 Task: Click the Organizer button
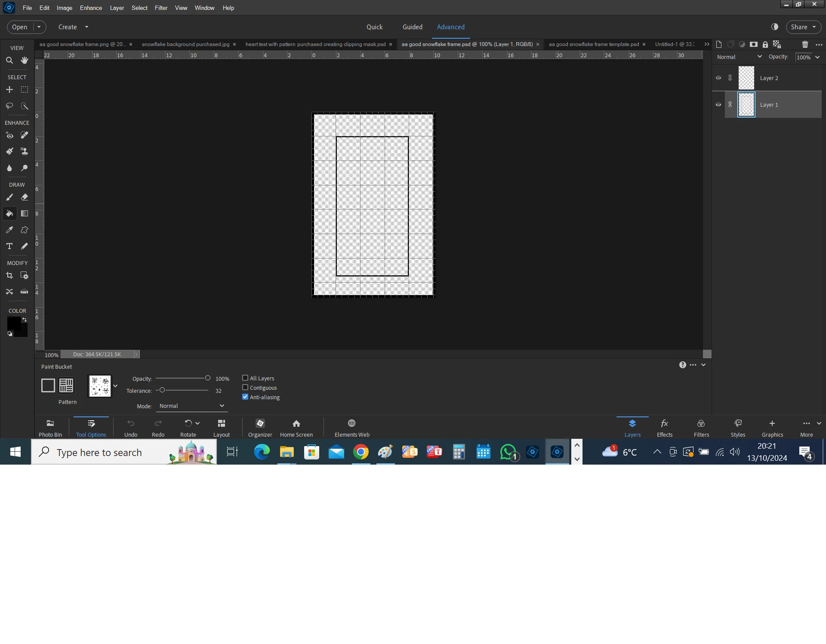pos(260,428)
